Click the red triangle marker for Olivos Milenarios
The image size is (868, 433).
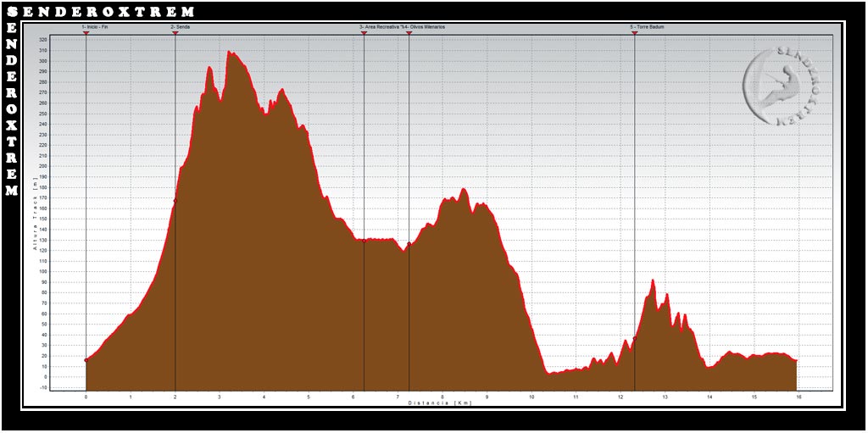(x=409, y=33)
